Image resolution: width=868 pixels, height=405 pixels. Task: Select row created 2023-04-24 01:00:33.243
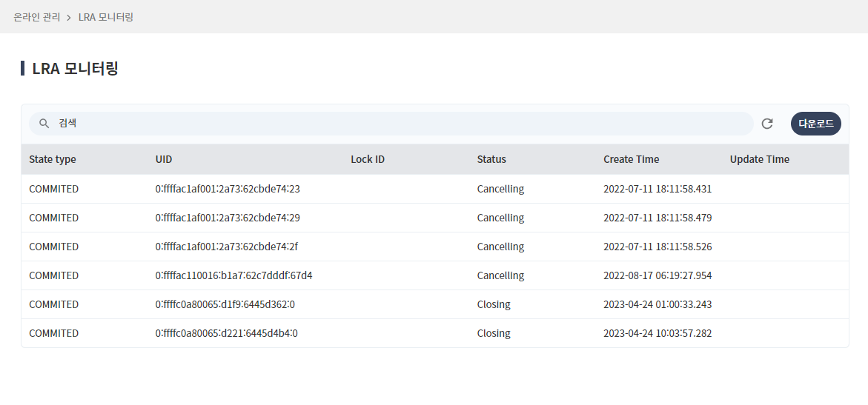[657, 304]
